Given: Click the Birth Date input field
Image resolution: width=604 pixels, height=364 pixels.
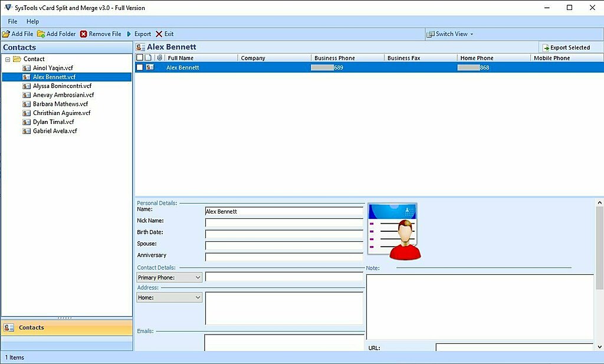Looking at the screenshot, I should 284,234.
